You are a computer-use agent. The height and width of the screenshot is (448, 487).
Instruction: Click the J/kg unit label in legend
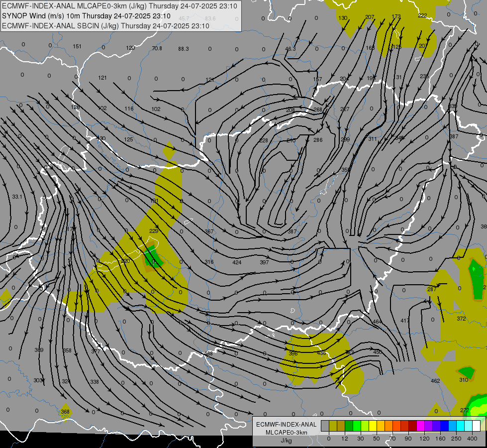coord(287,441)
